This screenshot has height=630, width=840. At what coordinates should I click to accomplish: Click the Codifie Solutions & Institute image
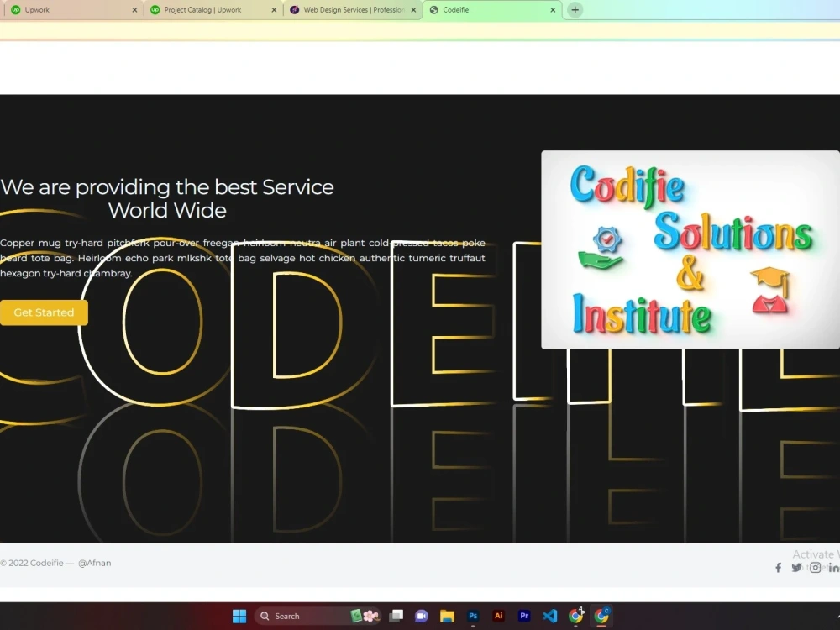pos(690,249)
